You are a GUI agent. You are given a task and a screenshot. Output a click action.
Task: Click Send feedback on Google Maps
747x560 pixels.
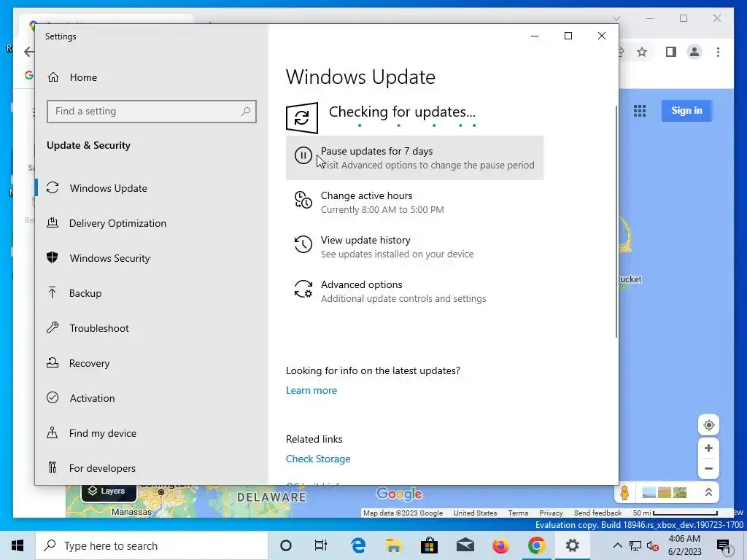point(597,513)
